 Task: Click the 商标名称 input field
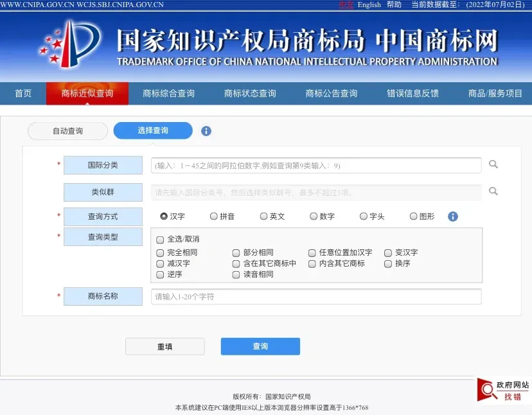click(315, 297)
